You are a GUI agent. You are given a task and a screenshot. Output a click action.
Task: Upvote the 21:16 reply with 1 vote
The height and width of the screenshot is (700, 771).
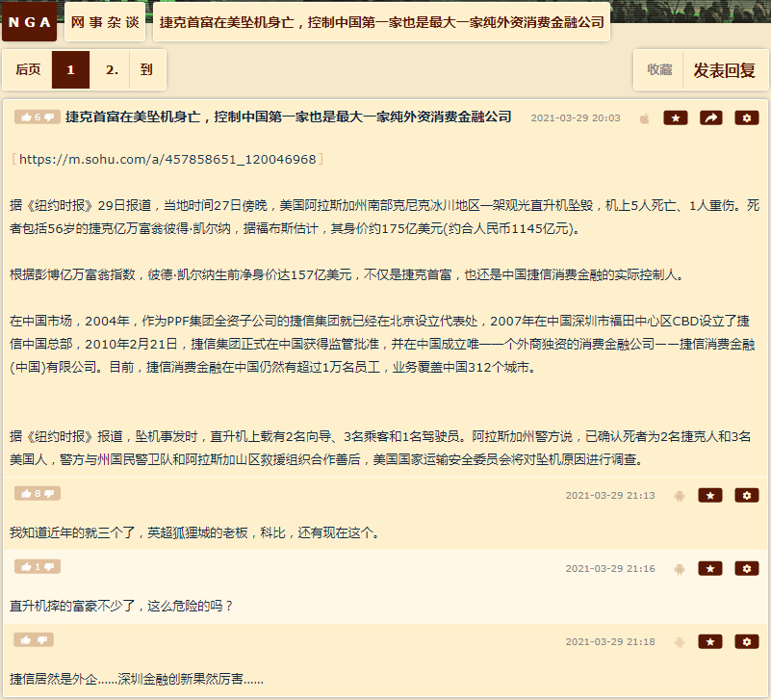tap(27, 567)
